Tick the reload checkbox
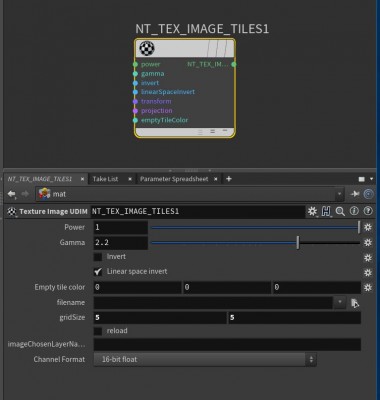The height and width of the screenshot is (400, 380). 98,331
